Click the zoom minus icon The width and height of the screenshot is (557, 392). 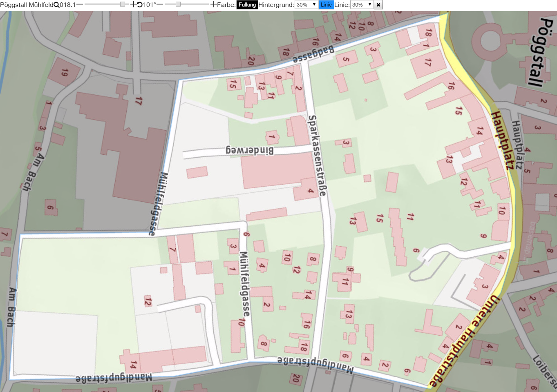[x=80, y=4]
